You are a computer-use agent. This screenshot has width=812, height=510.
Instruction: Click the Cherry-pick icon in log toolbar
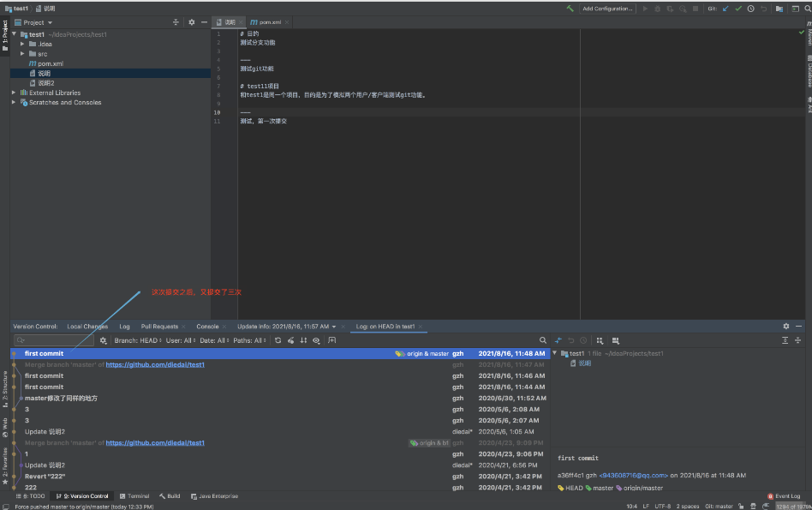pyautogui.click(x=291, y=340)
